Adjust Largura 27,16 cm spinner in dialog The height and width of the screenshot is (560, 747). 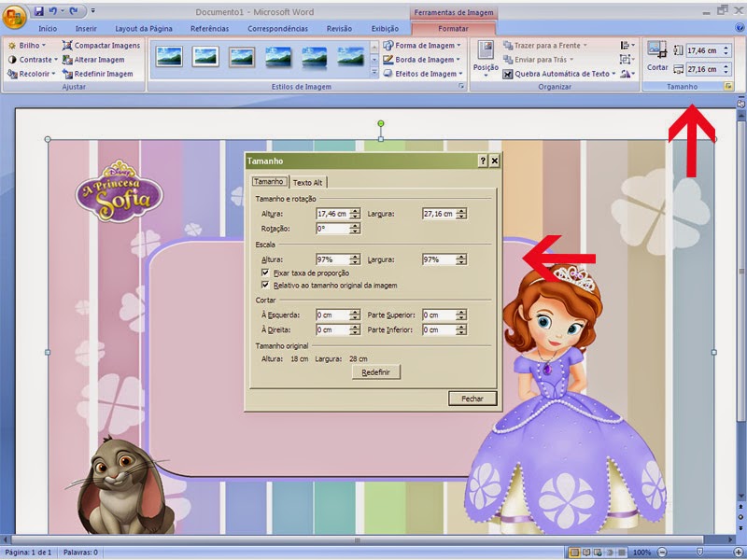click(x=461, y=214)
